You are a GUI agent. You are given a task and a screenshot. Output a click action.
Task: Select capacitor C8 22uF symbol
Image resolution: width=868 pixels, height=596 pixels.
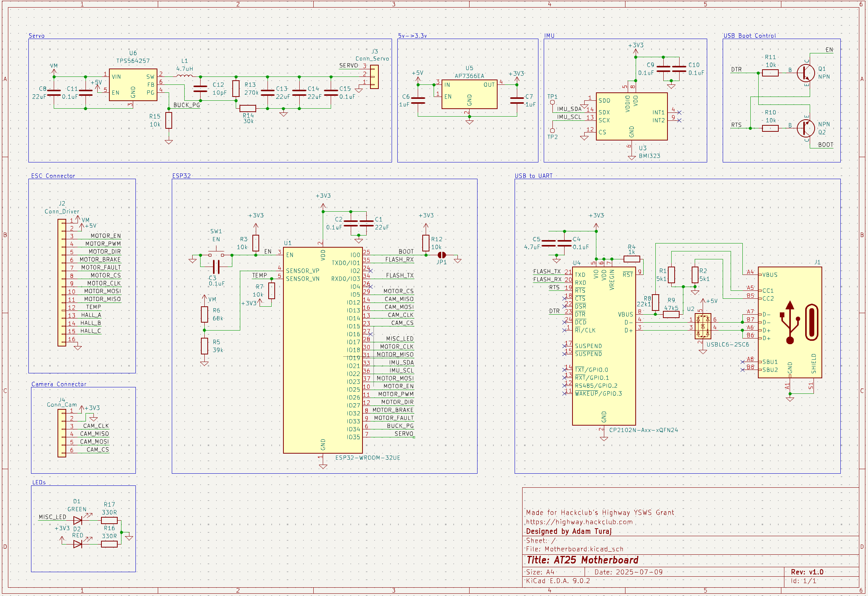point(54,92)
